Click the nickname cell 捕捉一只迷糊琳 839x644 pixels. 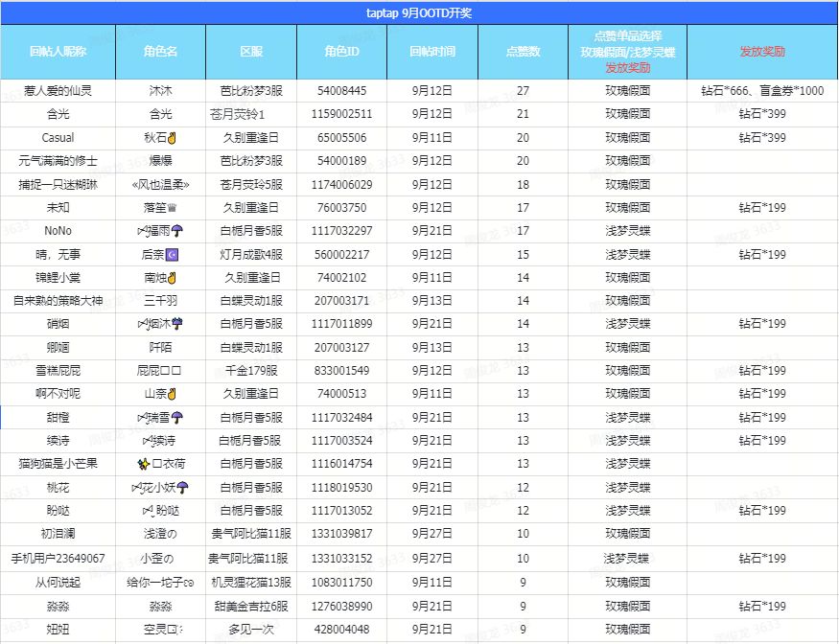click(58, 185)
